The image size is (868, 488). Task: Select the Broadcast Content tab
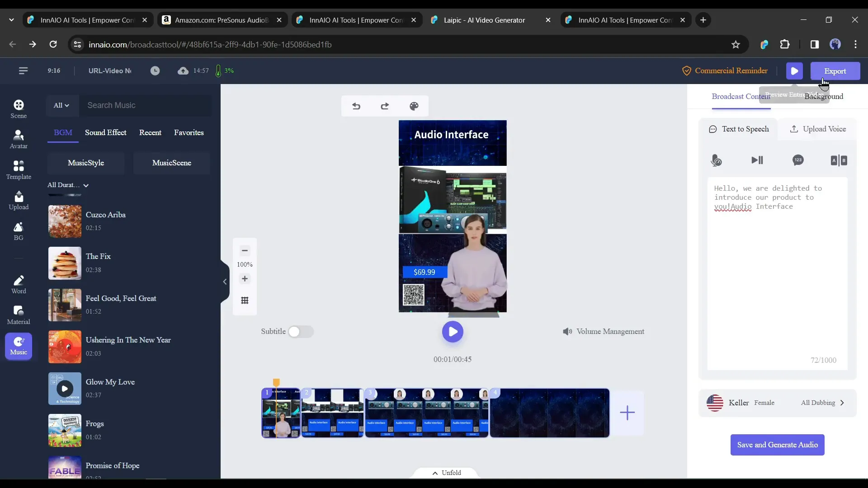[x=741, y=96]
